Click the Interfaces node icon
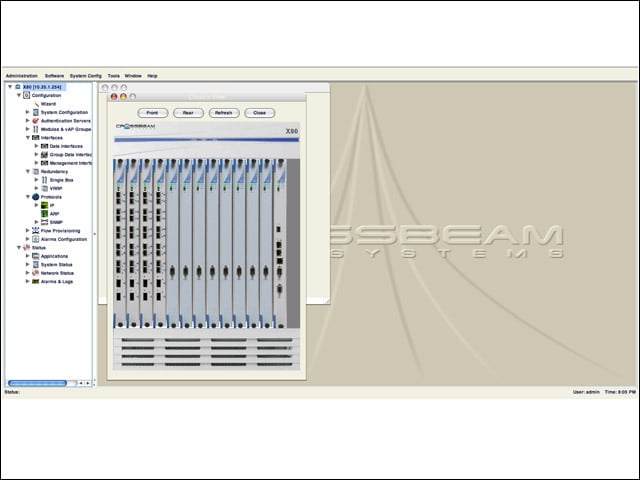The width and height of the screenshot is (640, 480). click(36, 138)
